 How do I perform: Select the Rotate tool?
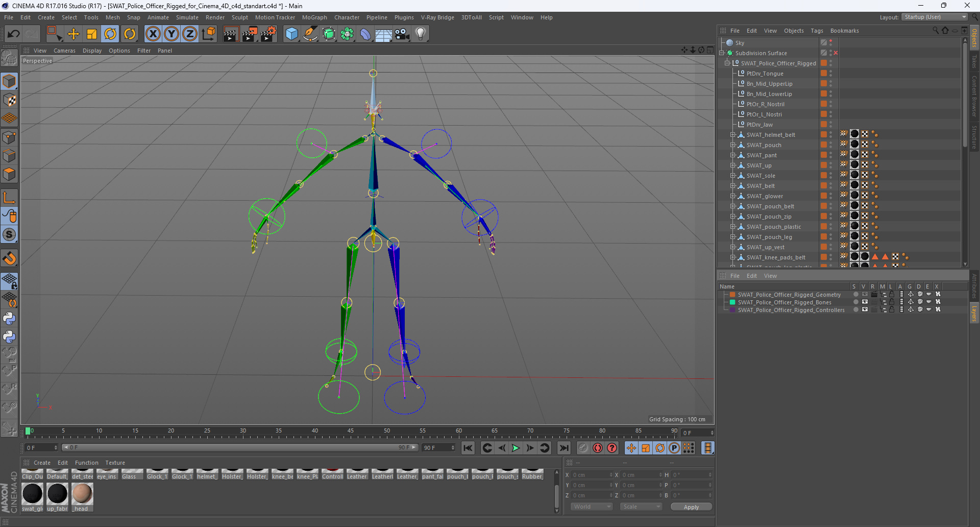pos(110,34)
